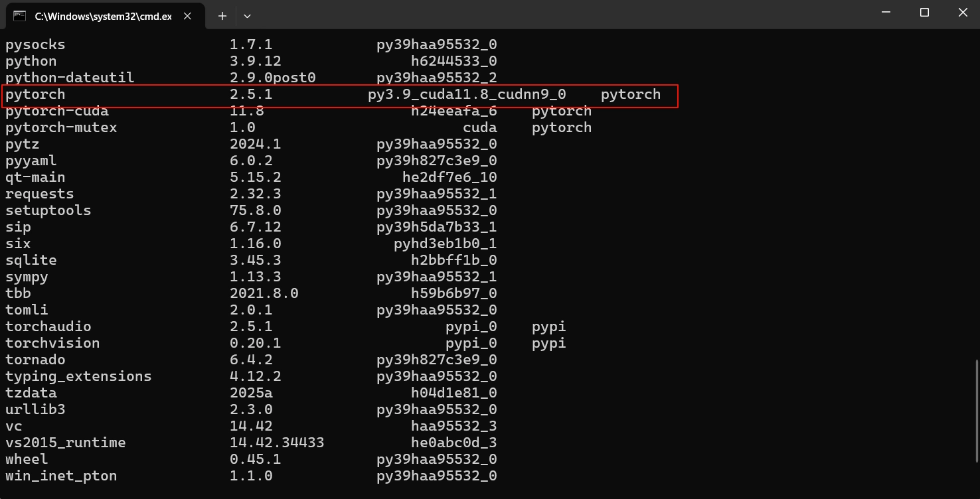980x499 pixels.
Task: Click python version 3.9.12 text
Action: coord(256,61)
